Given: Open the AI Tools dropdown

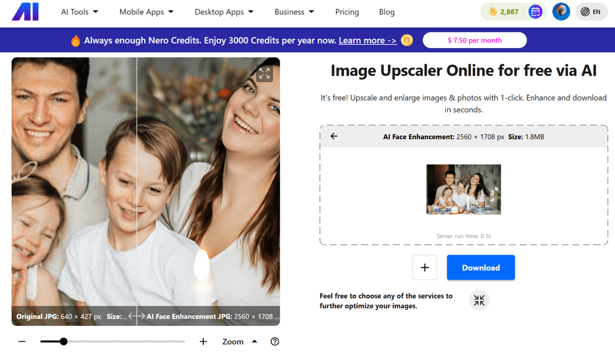Looking at the screenshot, I should [79, 12].
